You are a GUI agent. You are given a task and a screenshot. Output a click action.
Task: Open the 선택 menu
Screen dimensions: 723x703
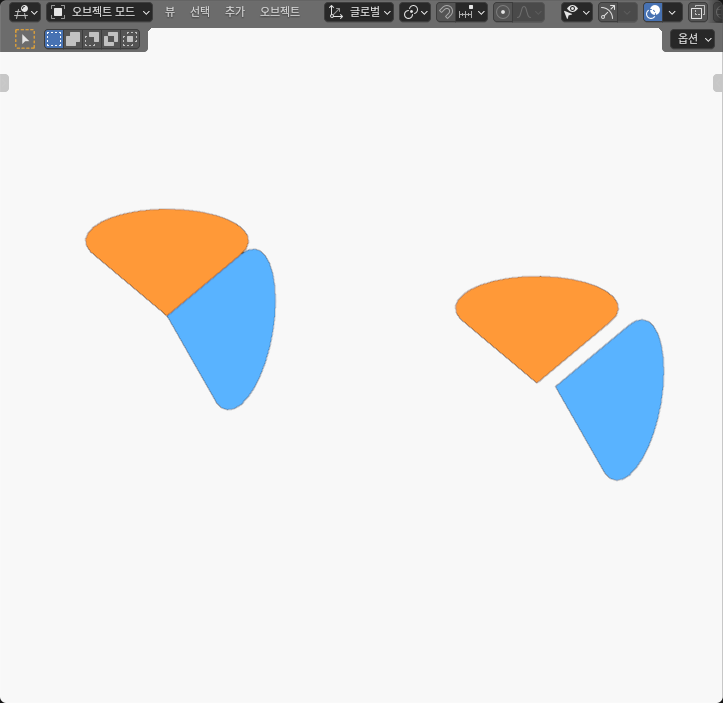coord(200,12)
